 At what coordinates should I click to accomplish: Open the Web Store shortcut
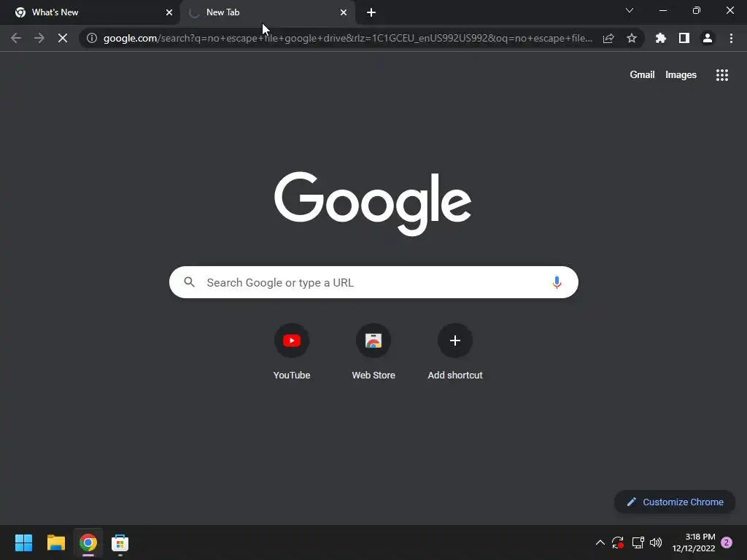tap(373, 351)
